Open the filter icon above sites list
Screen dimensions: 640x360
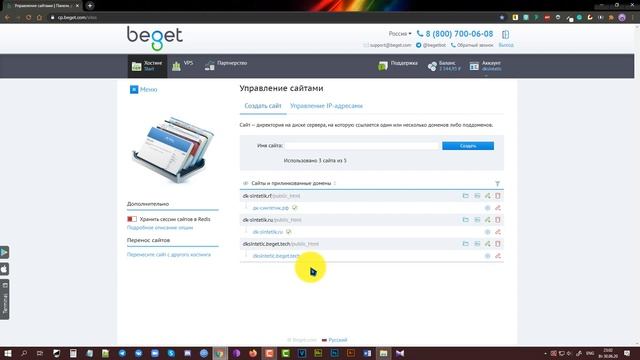[497, 184]
